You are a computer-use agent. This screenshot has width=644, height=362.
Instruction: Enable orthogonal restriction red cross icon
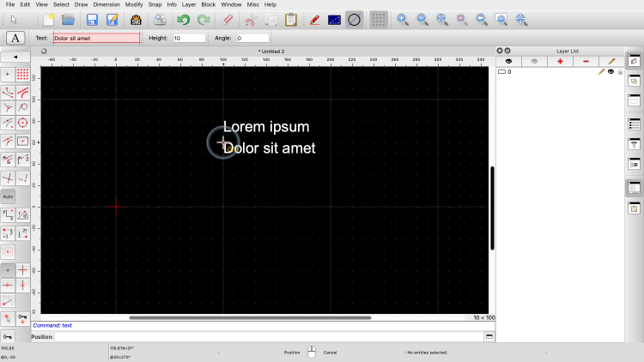coord(22,270)
